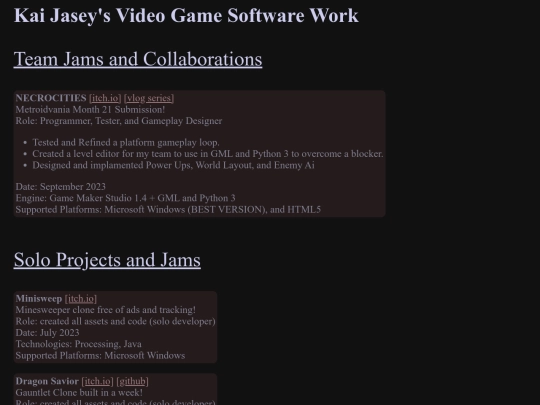Screen dimensions: 540x405
Task: Open the Minisweep itch.io link
Action: click(81, 299)
